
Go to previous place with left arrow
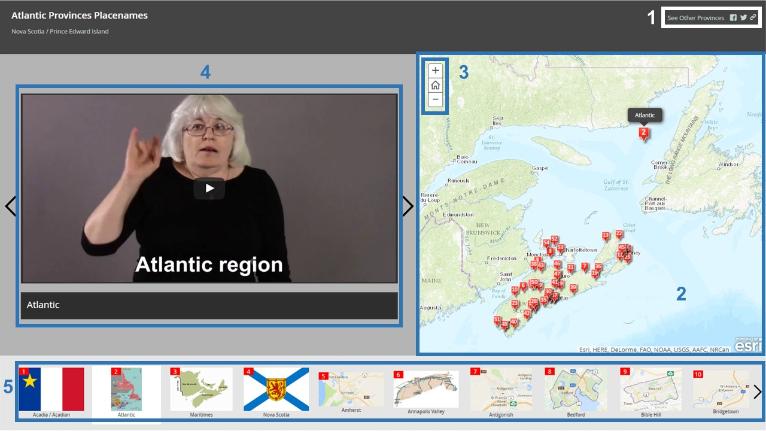[x=10, y=206]
